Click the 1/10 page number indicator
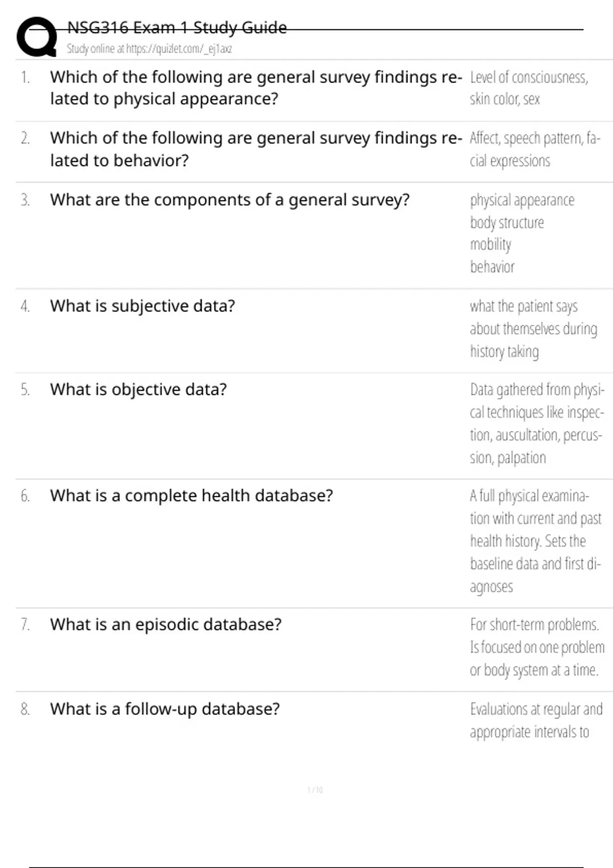The height and width of the screenshot is (868, 613). 315,790
